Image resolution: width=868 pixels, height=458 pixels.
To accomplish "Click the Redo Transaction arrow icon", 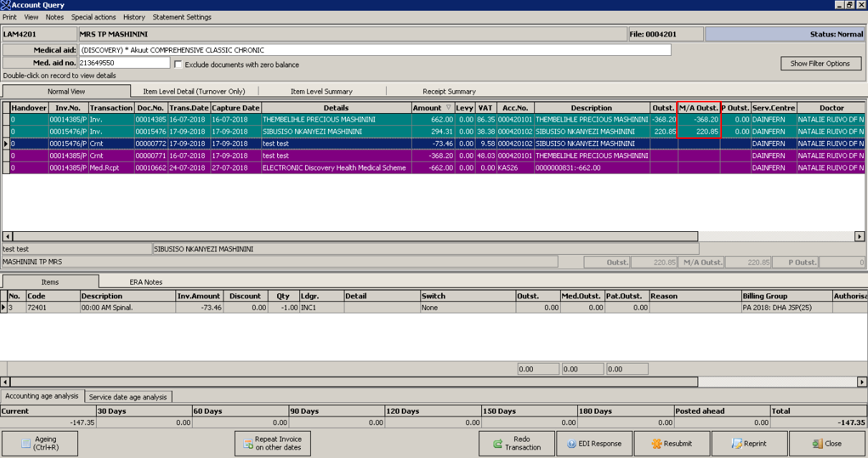I will (498, 444).
